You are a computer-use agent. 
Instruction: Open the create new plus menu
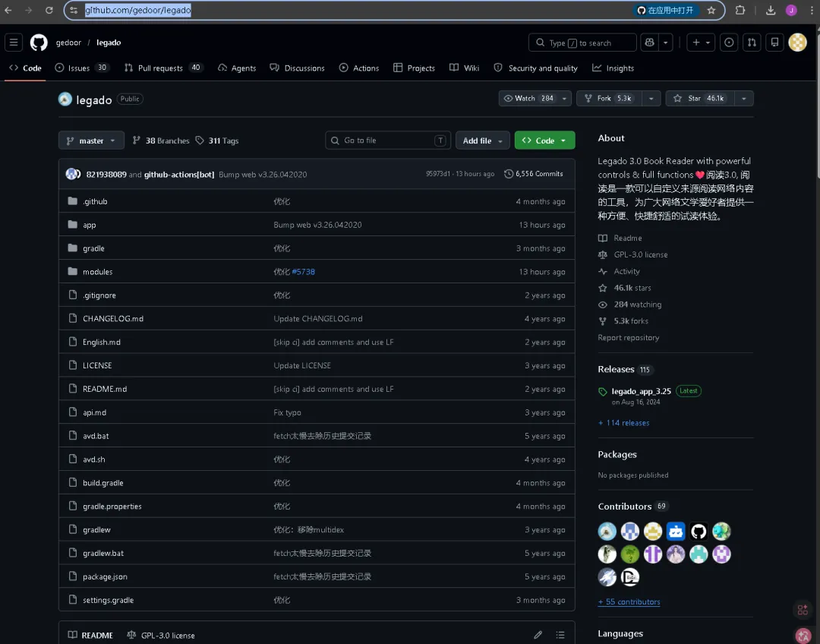[x=702, y=43]
